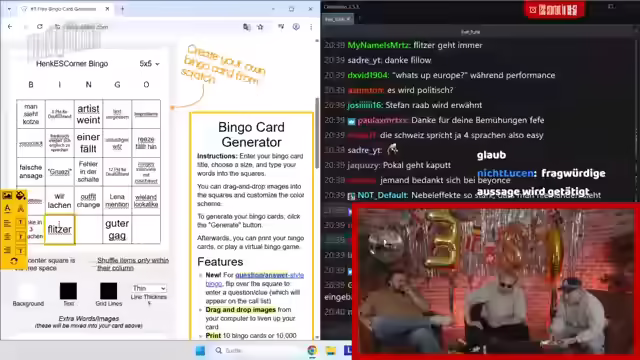Click the extensions icon in Chrome toolbar
This screenshot has width=640, height=360.
pyautogui.click(x=281, y=27)
